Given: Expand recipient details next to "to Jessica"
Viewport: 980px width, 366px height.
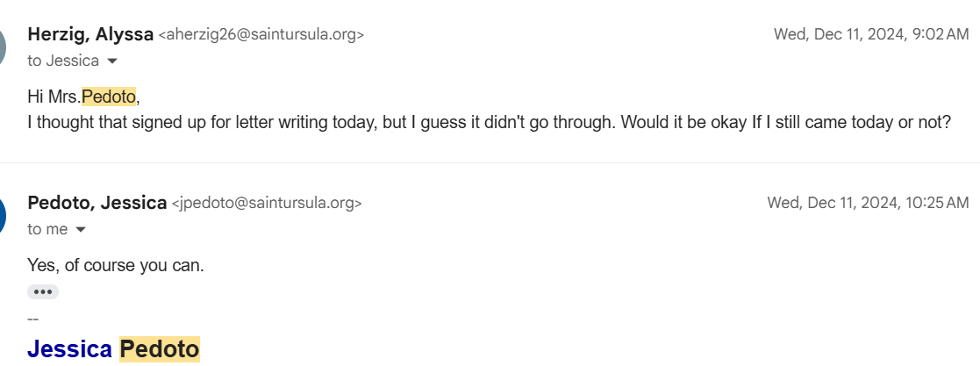Looking at the screenshot, I should [112, 61].
